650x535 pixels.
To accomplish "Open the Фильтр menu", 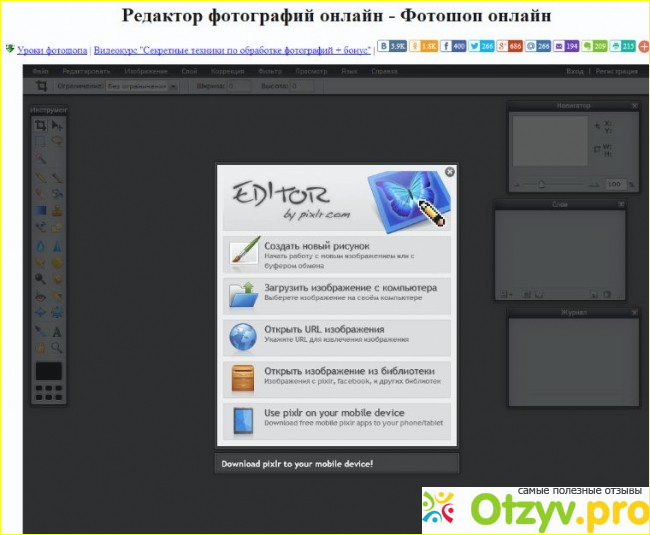I will (x=270, y=72).
